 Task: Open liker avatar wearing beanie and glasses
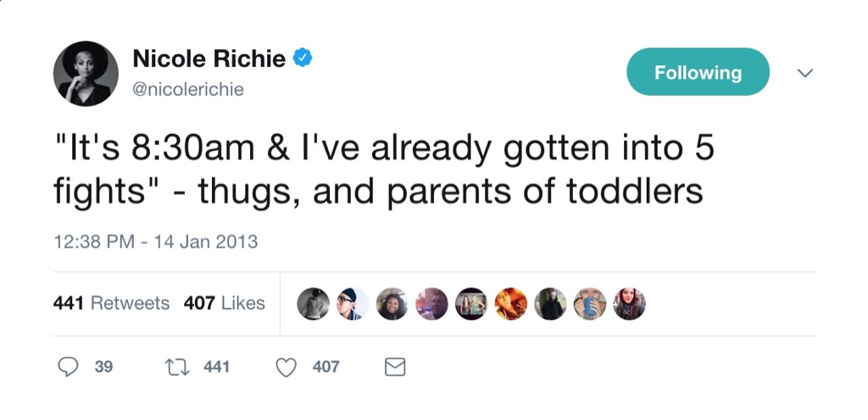352,304
